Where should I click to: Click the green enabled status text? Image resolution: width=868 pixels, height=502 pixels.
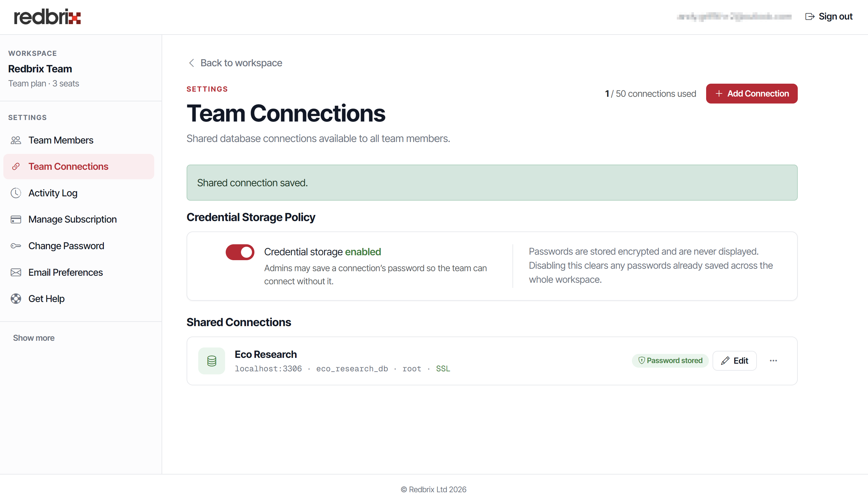363,252
